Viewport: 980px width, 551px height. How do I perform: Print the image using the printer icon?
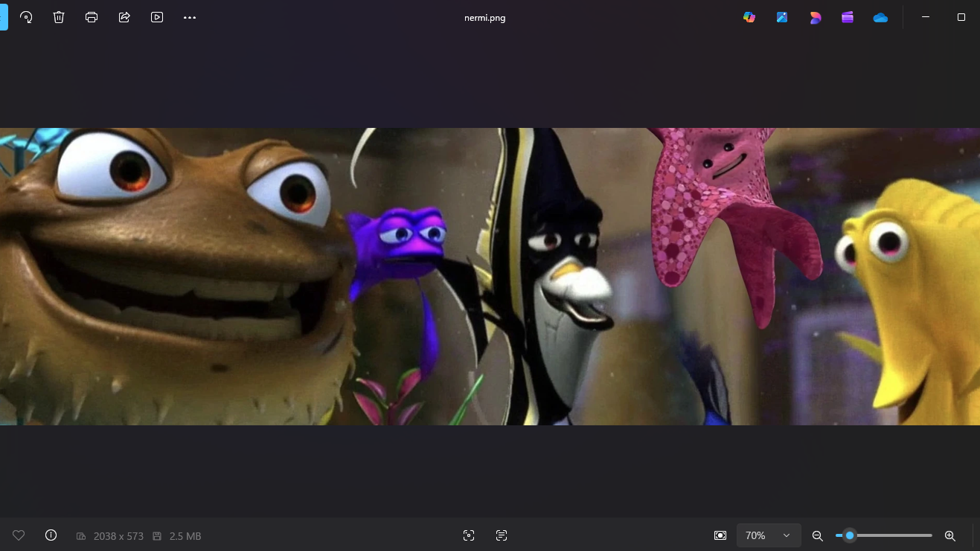tap(92, 17)
